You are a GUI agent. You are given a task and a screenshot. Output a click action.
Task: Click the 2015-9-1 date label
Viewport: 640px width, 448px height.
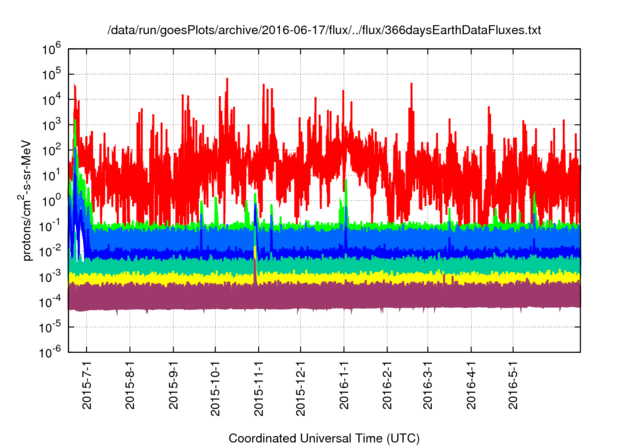pos(173,384)
